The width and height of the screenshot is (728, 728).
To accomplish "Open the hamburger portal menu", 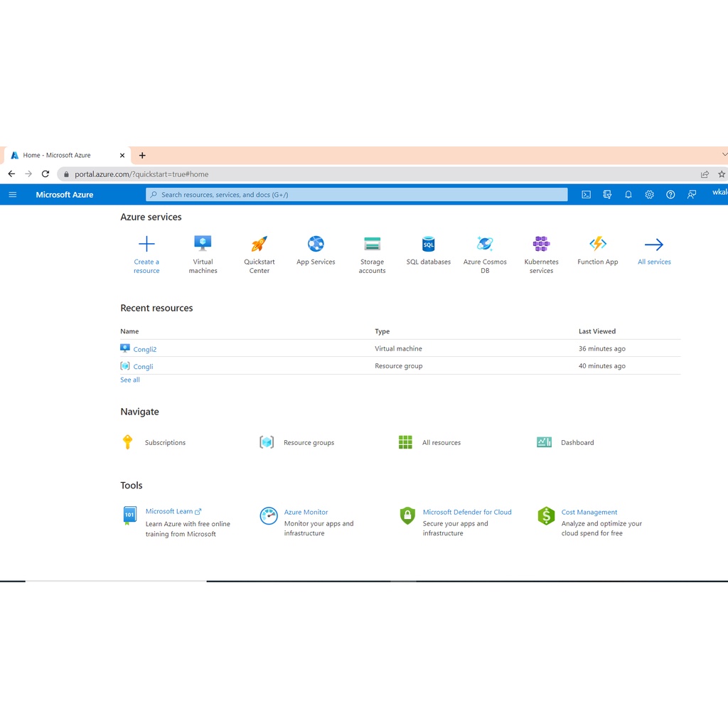I will [13, 195].
